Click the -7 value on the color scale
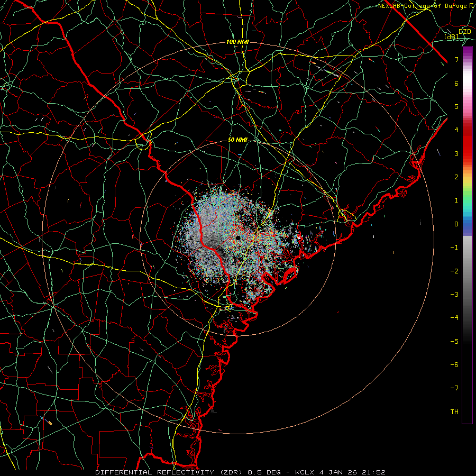 454,388
